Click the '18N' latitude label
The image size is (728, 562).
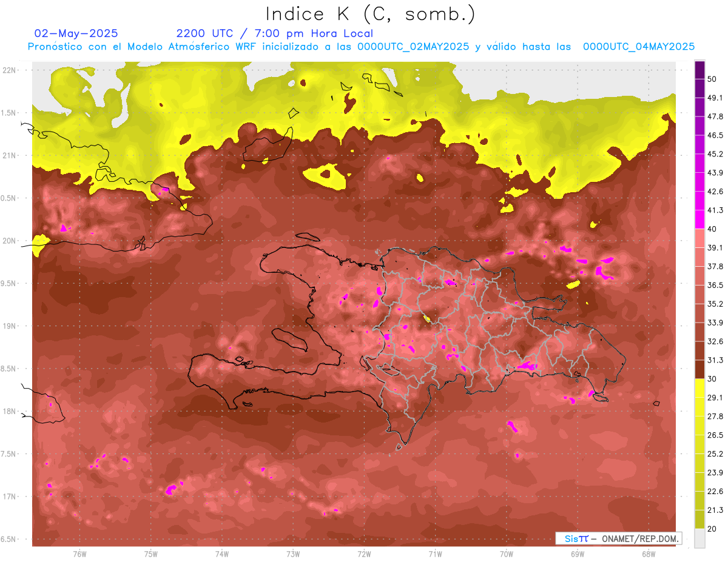tap(10, 412)
